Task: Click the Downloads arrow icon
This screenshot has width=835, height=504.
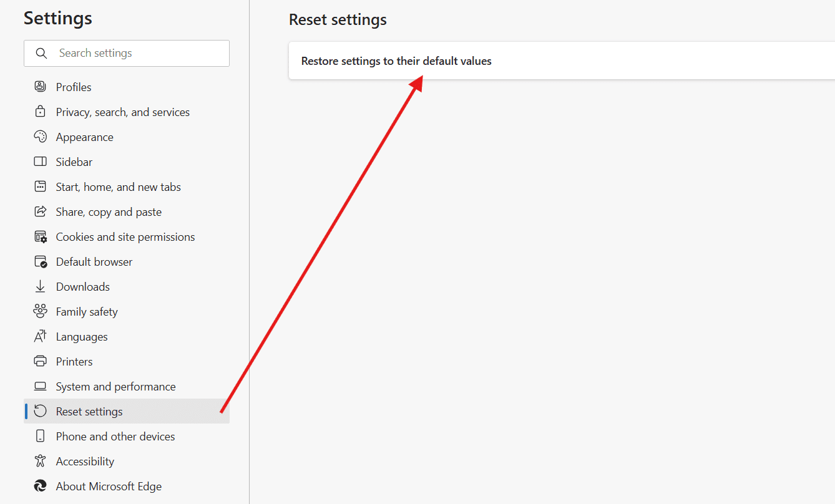Action: pyautogui.click(x=41, y=286)
